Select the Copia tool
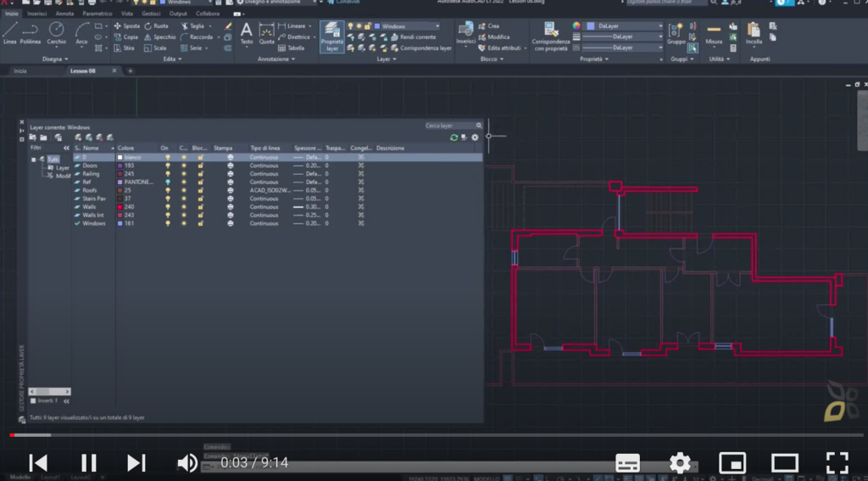 tap(126, 37)
